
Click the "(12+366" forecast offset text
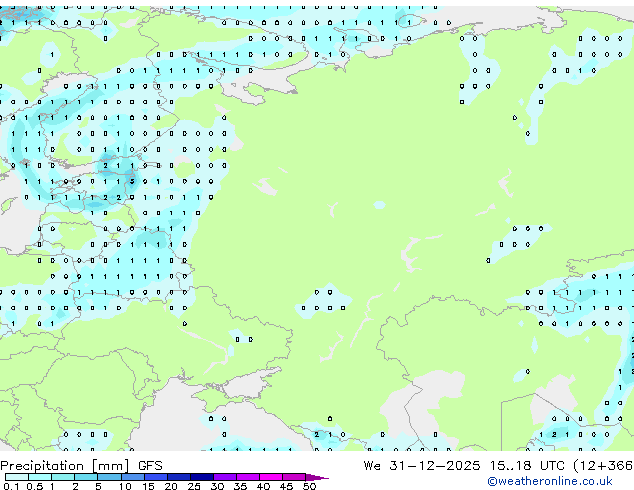click(603, 466)
